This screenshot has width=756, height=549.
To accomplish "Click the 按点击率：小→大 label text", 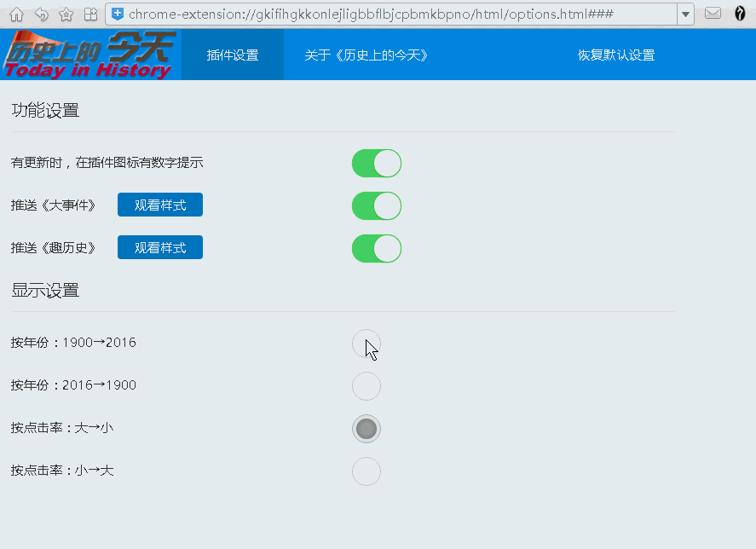I will [62, 471].
